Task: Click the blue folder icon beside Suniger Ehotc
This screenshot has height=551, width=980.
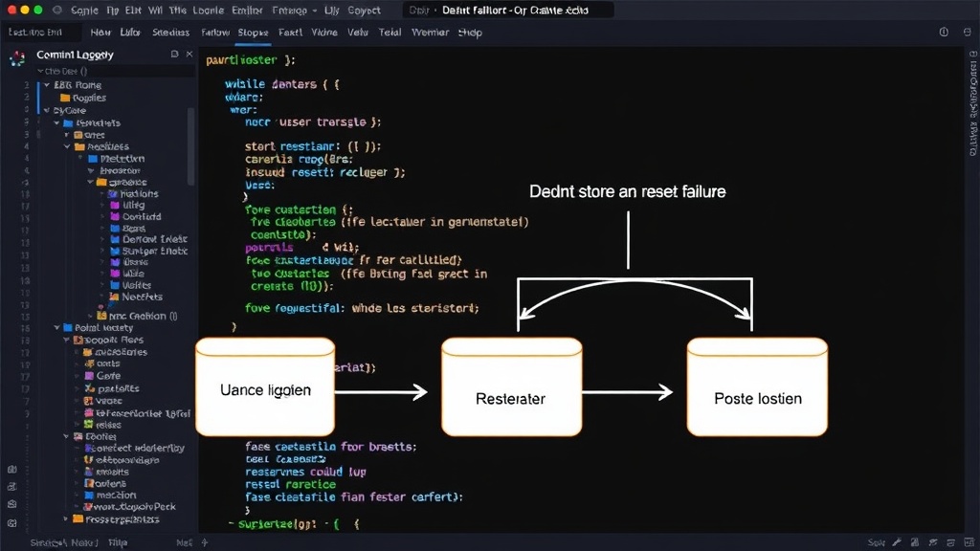Action: click(x=115, y=251)
